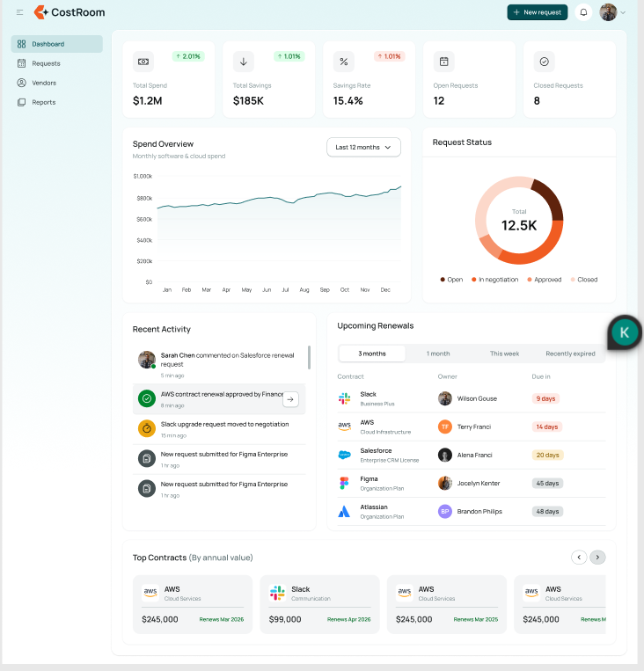The width and height of the screenshot is (644, 671).
Task: Open the Slack $99,000 contract card
Action: [x=319, y=605]
